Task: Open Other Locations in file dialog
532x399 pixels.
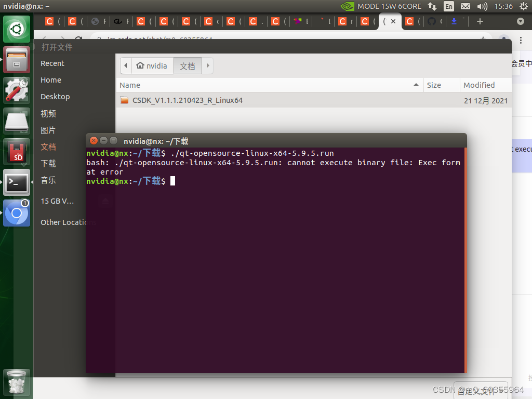Action: pos(63,222)
